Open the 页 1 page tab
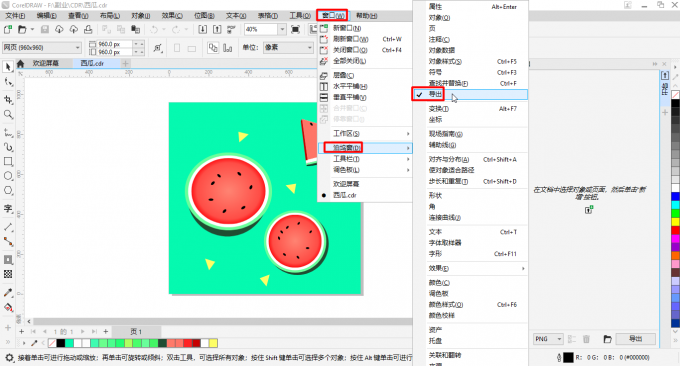 click(x=136, y=332)
